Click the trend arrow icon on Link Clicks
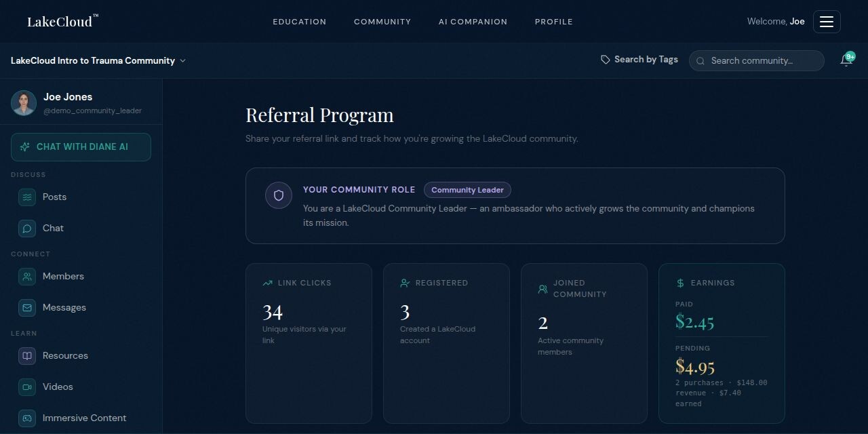 267,283
